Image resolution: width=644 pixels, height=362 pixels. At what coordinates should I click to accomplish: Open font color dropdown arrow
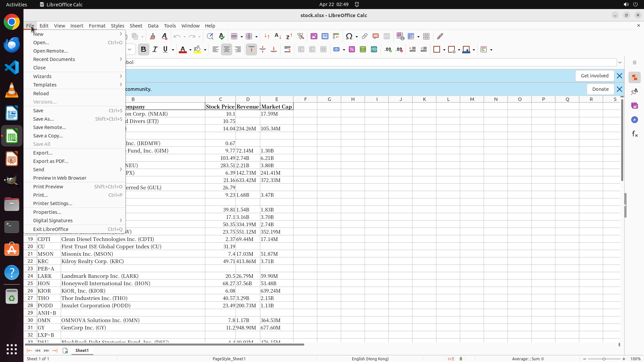[190, 50]
